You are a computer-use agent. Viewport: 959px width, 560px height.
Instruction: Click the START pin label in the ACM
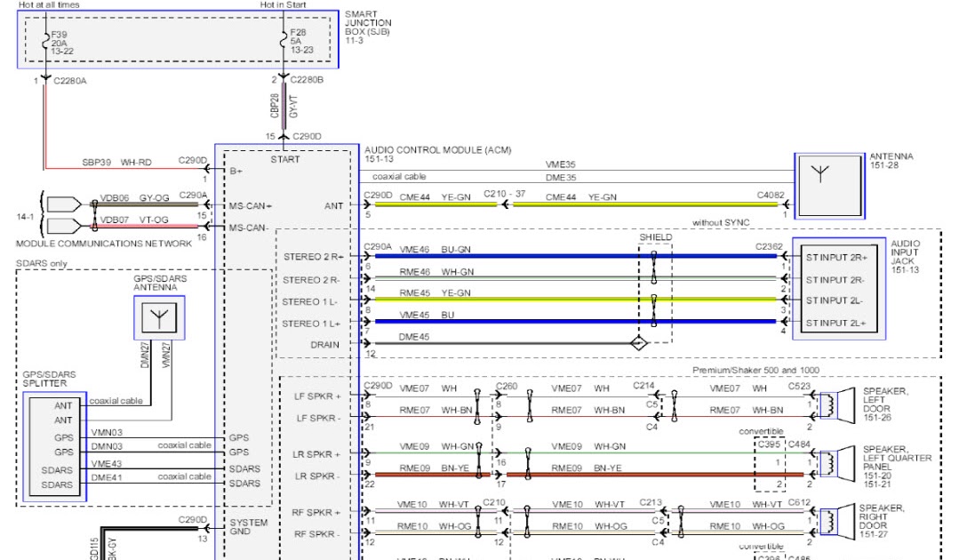pos(285,160)
